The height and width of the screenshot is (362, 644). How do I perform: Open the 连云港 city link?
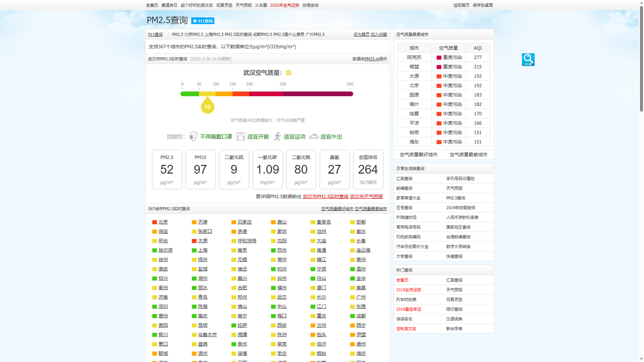coord(363,251)
